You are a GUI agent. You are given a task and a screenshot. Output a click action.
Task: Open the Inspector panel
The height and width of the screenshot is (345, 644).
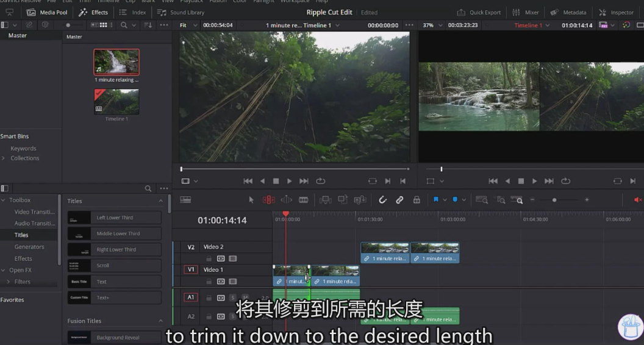point(617,12)
